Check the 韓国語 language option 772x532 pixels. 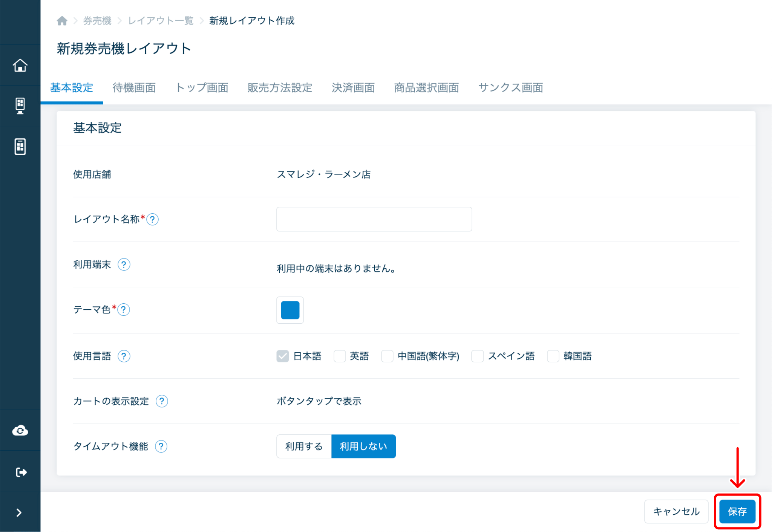(x=553, y=356)
